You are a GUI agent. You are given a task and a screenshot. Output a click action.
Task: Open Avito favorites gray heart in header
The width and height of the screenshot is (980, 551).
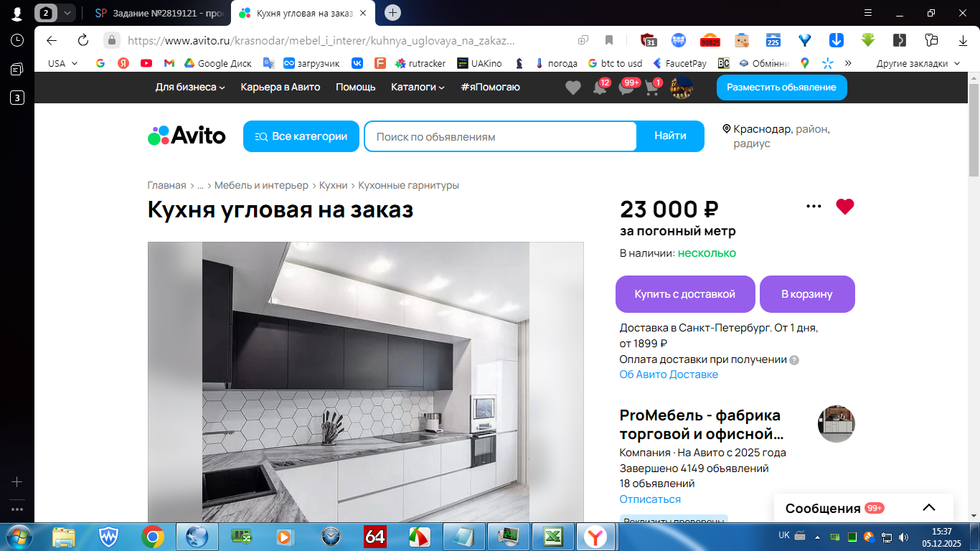click(x=573, y=88)
